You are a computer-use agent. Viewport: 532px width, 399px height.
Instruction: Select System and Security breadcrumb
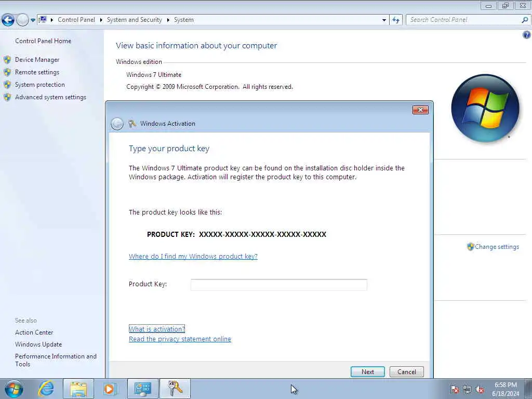(135, 20)
